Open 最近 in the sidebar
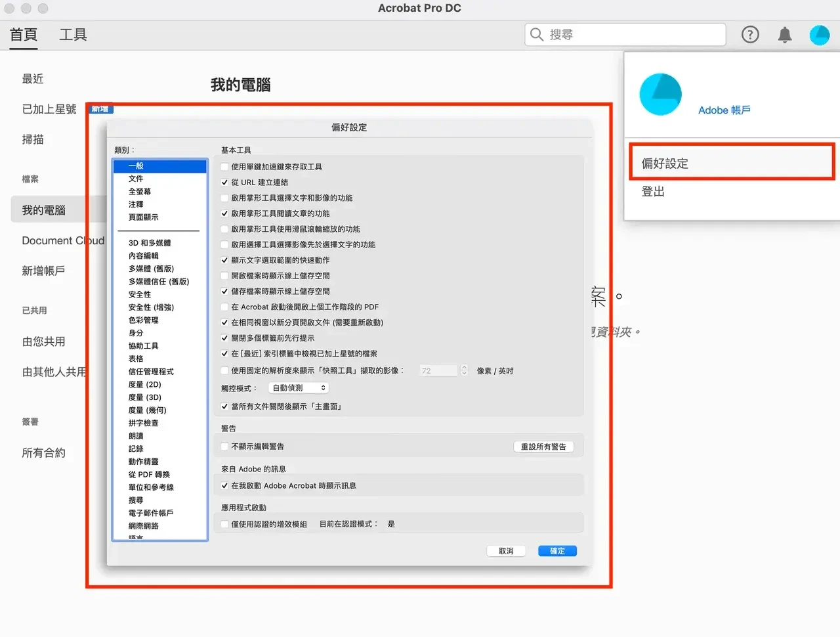The image size is (840, 637). point(33,79)
